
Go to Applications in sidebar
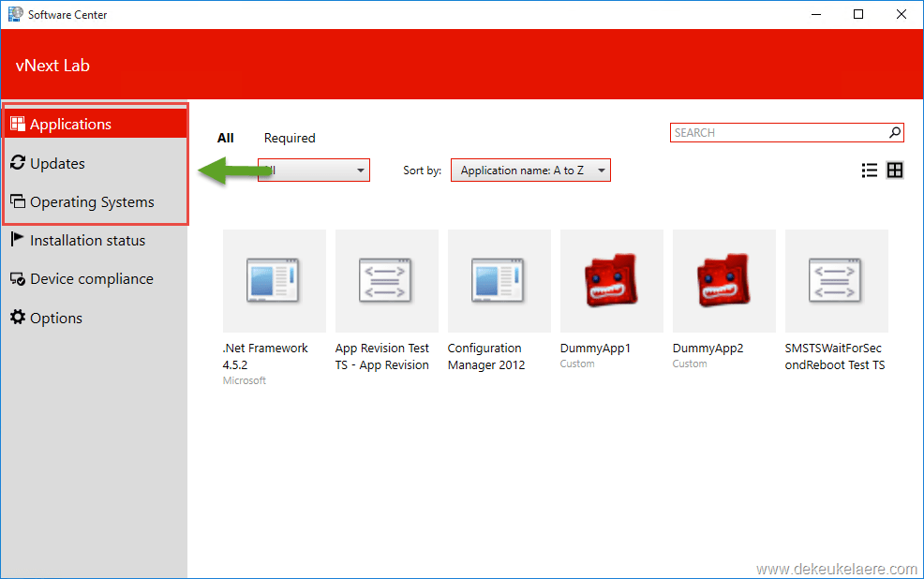(x=96, y=124)
